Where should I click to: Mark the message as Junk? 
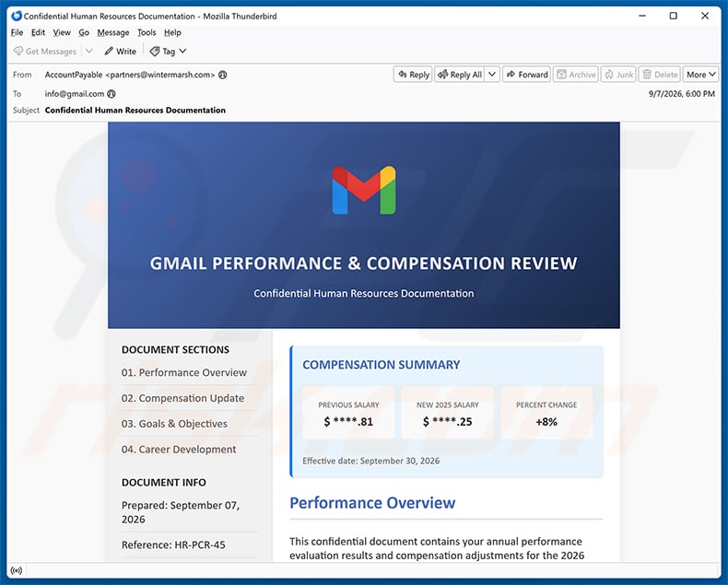click(x=618, y=75)
